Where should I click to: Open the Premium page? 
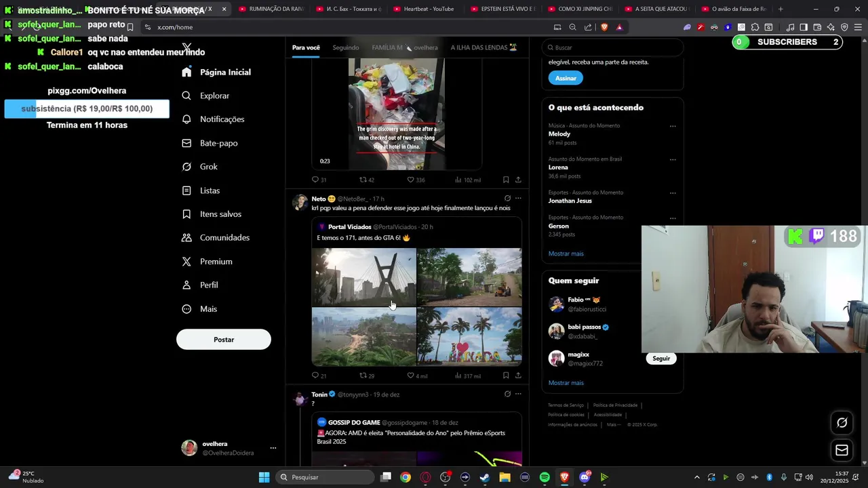(x=207, y=262)
